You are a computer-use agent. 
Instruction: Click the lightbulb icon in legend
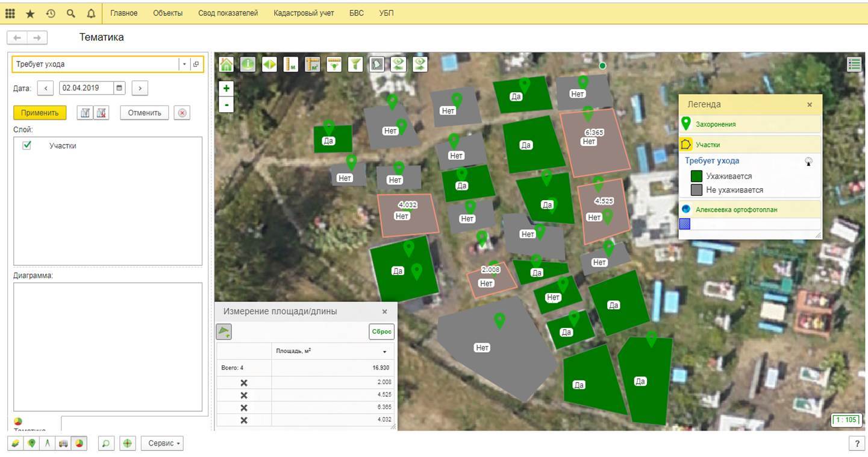pyautogui.click(x=809, y=162)
